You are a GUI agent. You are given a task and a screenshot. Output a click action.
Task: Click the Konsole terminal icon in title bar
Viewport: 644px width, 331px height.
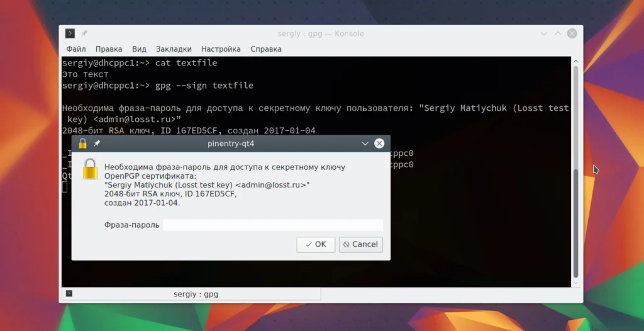tap(70, 33)
